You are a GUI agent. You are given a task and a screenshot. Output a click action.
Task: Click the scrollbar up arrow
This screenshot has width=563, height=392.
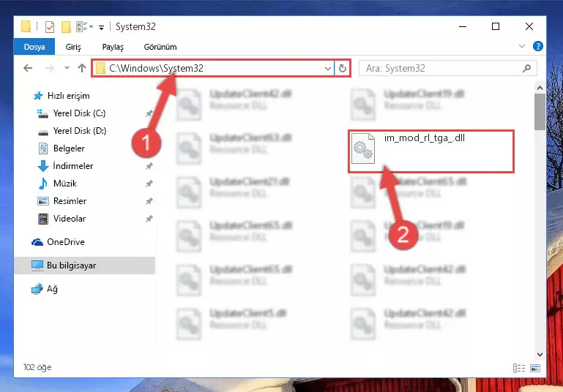click(x=540, y=88)
